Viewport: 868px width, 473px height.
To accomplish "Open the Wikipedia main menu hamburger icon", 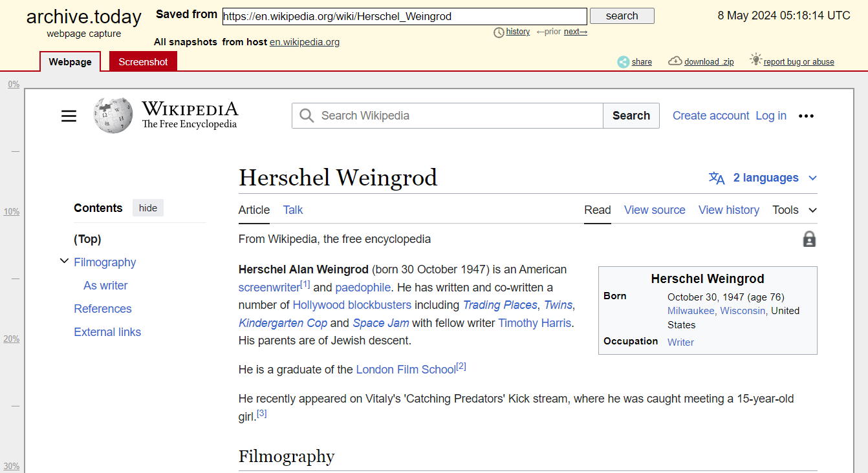I will coord(69,116).
